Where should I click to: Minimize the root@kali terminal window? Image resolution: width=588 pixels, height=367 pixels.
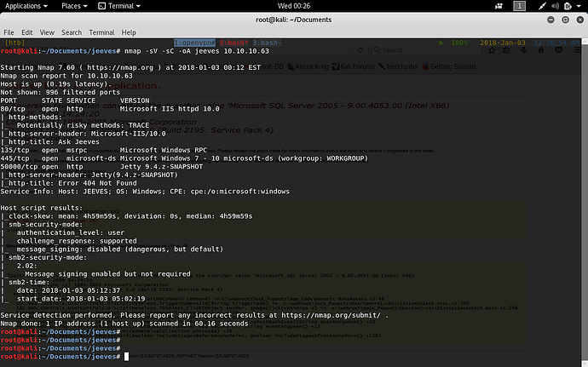click(x=551, y=20)
